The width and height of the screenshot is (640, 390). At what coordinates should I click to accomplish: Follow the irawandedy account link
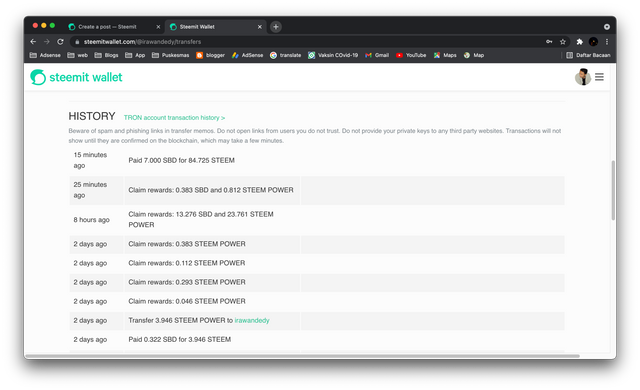(x=252, y=320)
